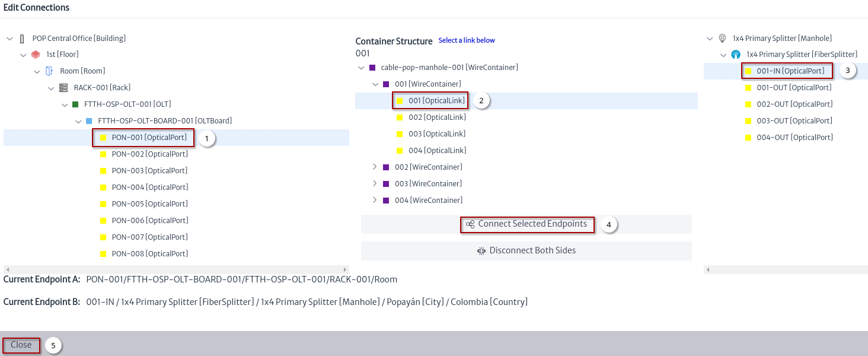
Task: Click the blue square icon of FTTH-OSP-OLT-BOARD-001
Action: tap(89, 121)
